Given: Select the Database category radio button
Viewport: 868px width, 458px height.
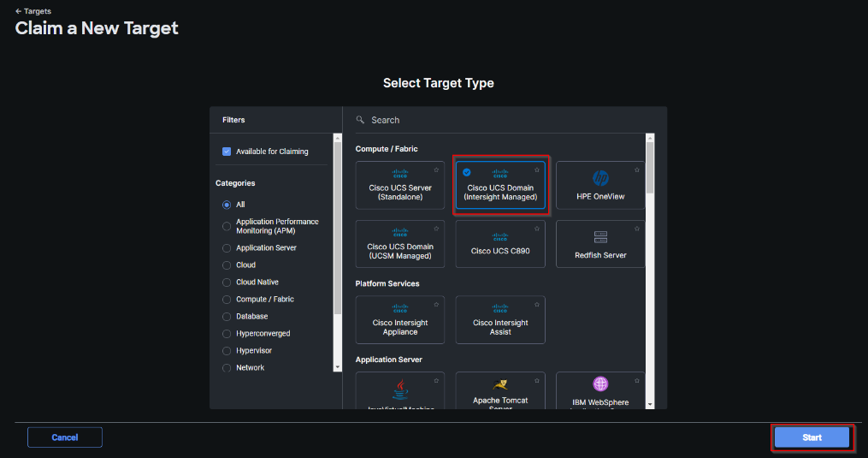Looking at the screenshot, I should 227,317.
